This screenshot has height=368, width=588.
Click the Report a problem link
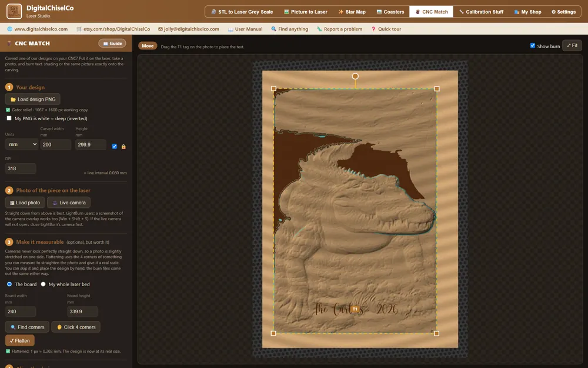coord(339,29)
